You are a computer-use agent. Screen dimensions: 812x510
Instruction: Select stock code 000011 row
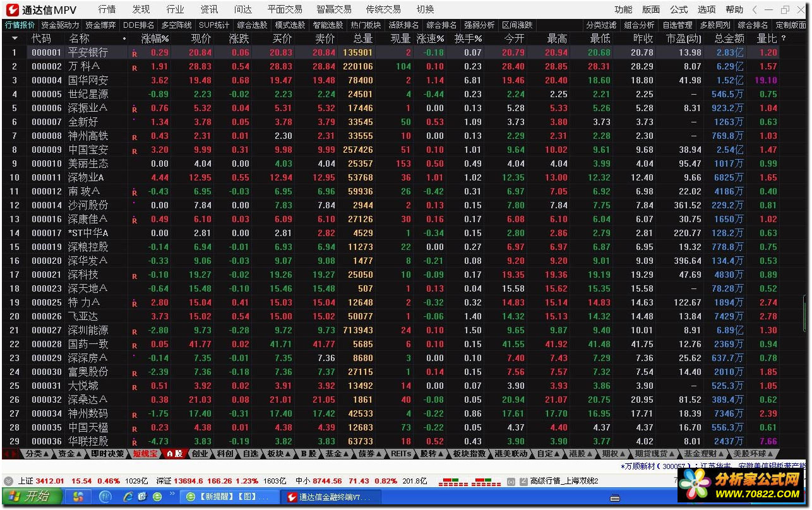[x=391, y=177]
